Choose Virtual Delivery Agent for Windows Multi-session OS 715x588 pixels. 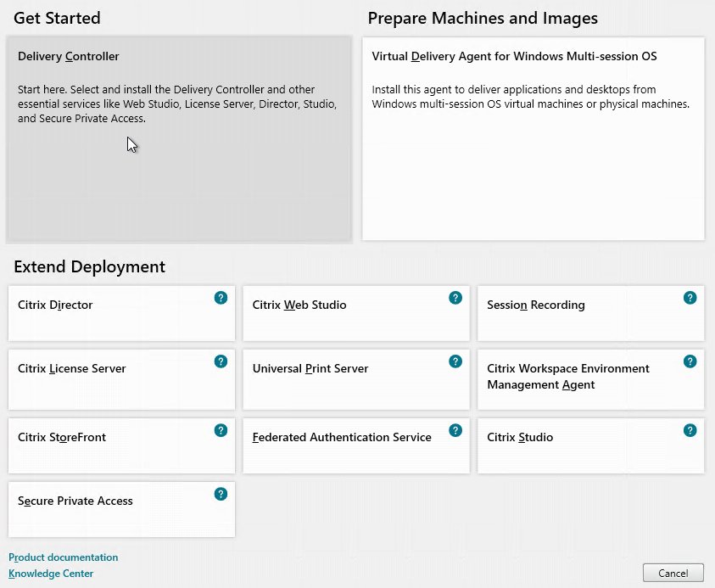533,138
